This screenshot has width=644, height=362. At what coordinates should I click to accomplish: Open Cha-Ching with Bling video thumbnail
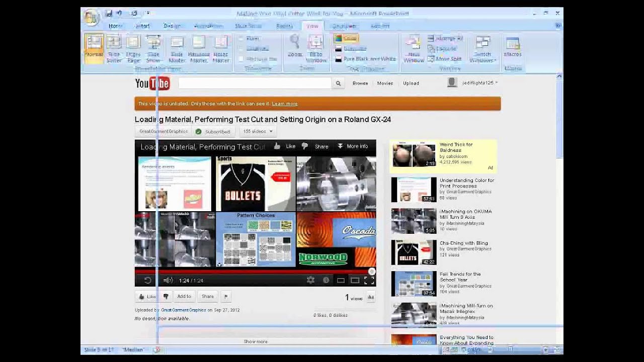coord(414,252)
